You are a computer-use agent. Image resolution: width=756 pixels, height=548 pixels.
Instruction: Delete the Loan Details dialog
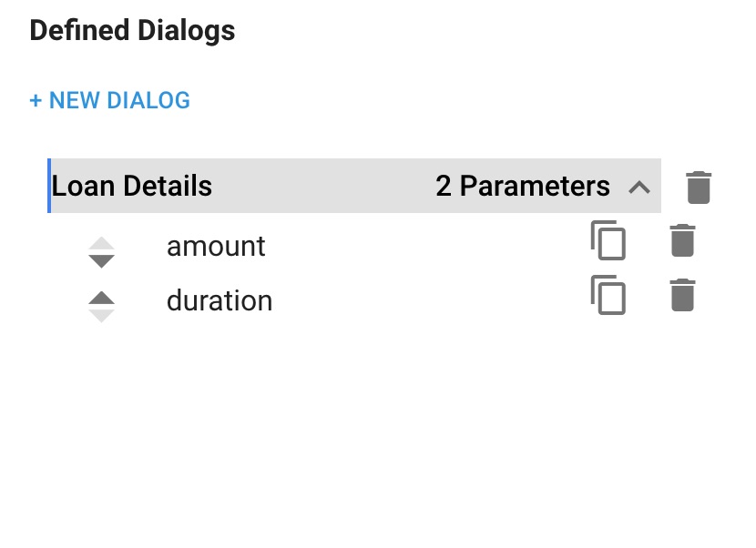click(x=698, y=187)
